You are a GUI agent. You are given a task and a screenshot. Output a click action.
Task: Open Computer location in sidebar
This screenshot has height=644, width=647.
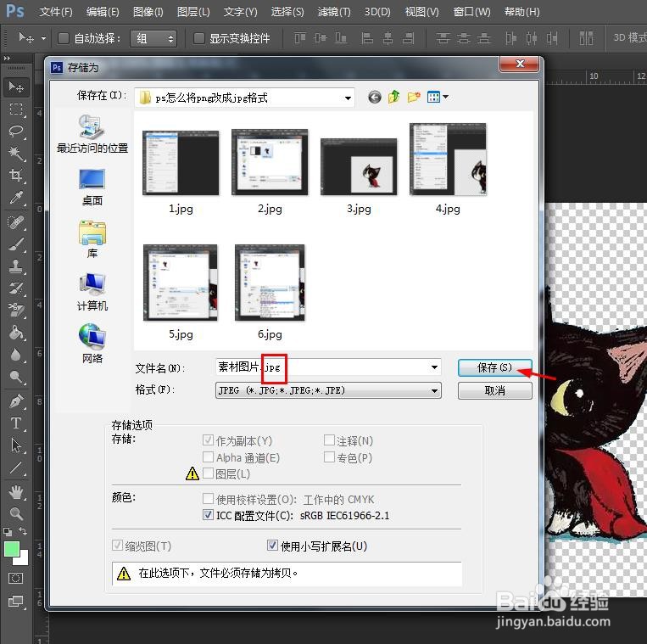pos(92,292)
